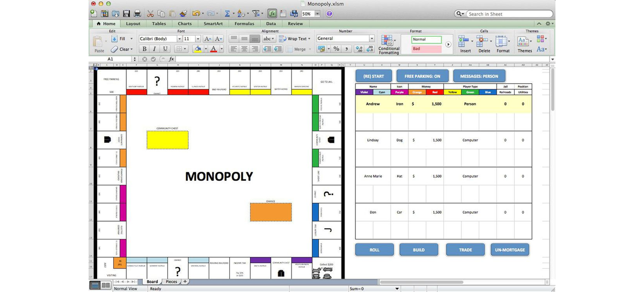Viewport: 644px width, 292px height.
Task: Click the Save floppy disk icon
Action: (127, 13)
